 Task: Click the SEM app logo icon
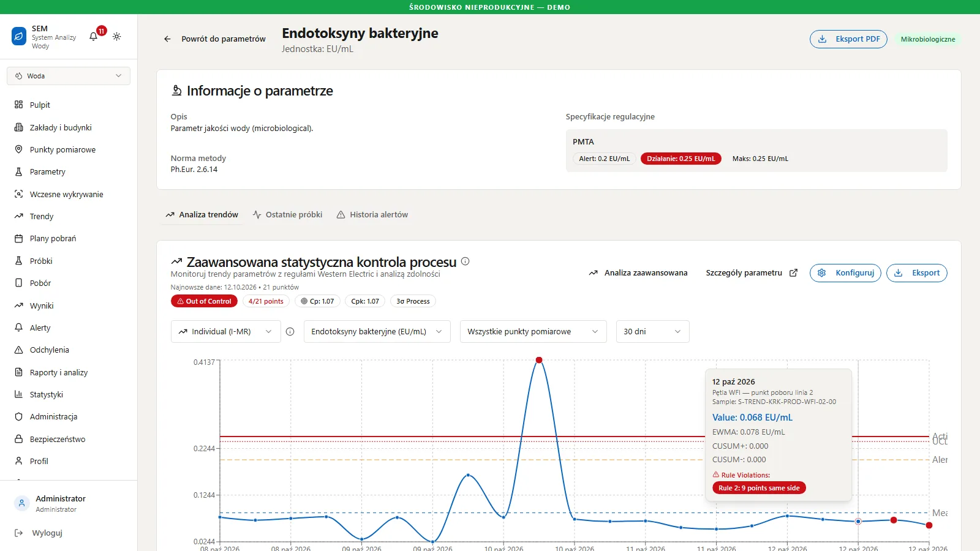coord(19,37)
